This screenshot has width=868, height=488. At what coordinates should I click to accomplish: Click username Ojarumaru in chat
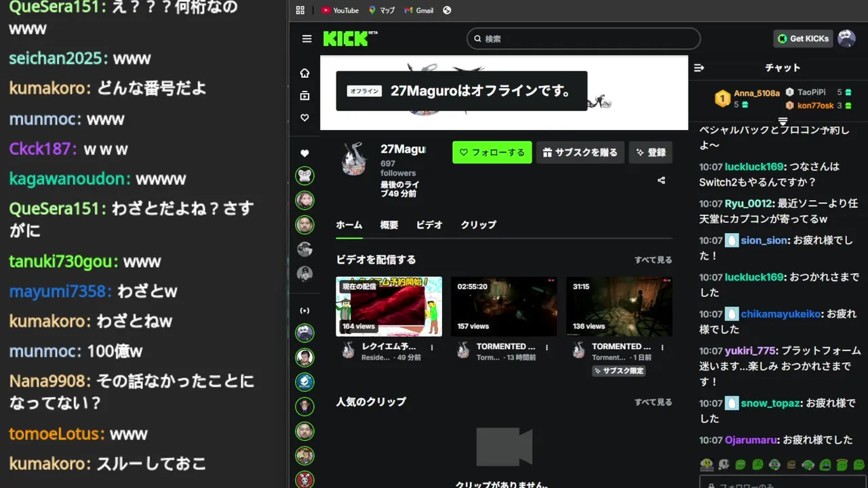tap(751, 440)
